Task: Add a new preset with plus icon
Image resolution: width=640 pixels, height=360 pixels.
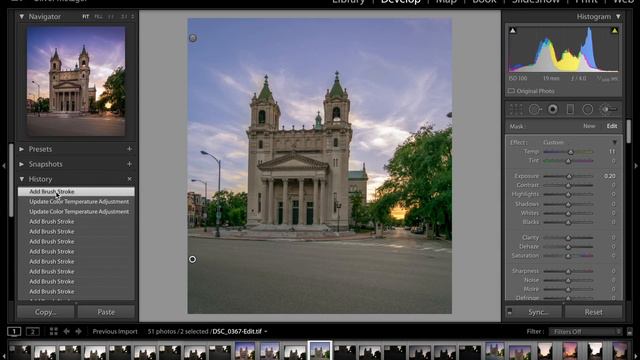Action: (x=129, y=149)
